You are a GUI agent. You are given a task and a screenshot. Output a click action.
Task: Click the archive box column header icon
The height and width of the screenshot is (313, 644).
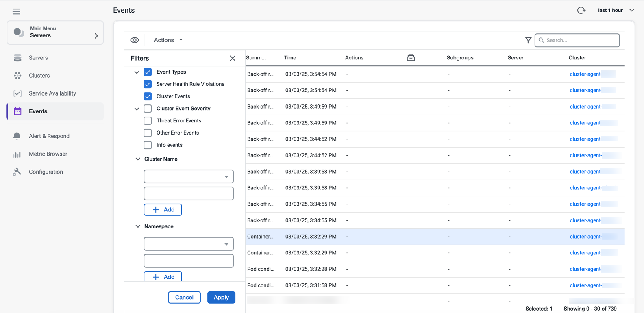[x=411, y=58]
